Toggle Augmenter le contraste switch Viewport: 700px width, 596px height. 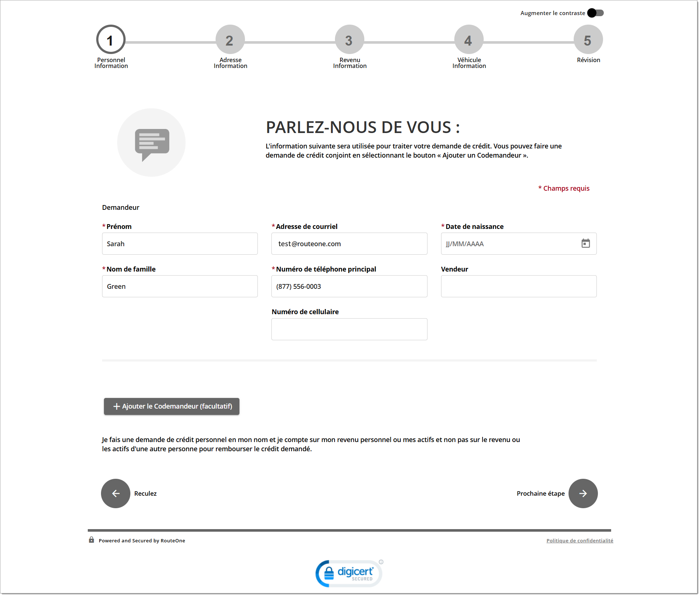pos(595,13)
